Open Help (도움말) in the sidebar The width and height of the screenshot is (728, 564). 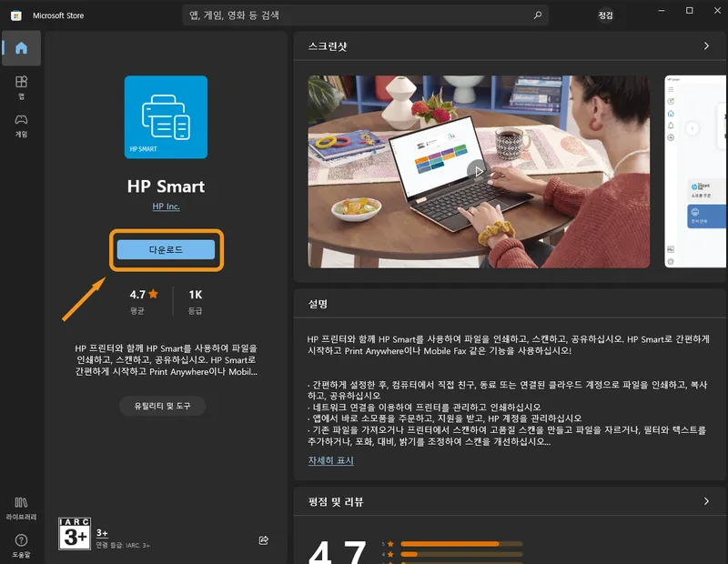click(x=21, y=546)
